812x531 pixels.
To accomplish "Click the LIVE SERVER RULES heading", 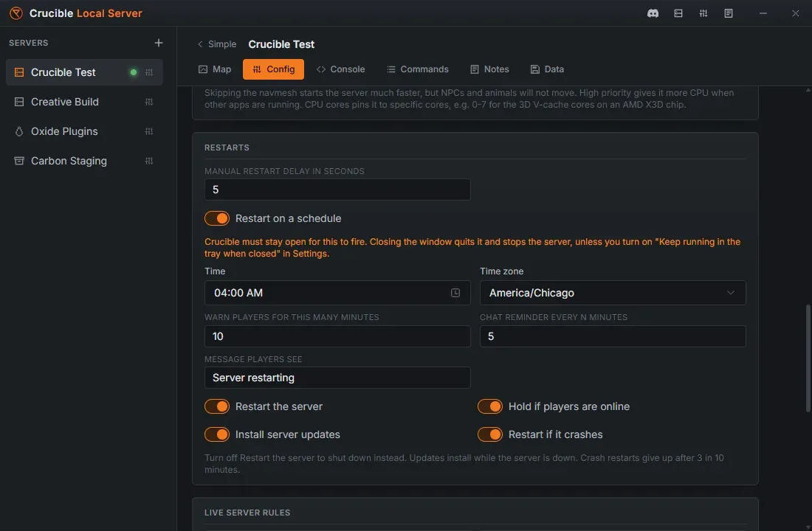I will pyautogui.click(x=247, y=513).
